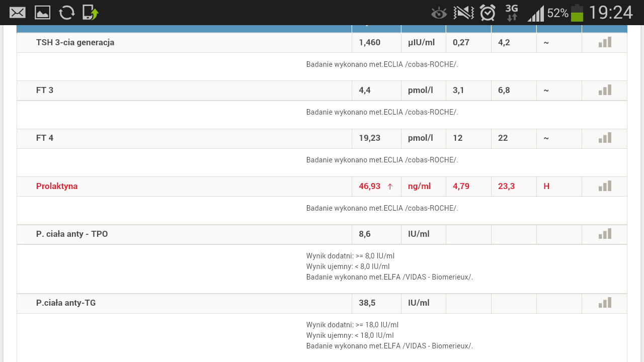Viewport: 644px width, 362px height.
Task: Tap the P.ciała anty-TG test name
Action: click(x=66, y=303)
